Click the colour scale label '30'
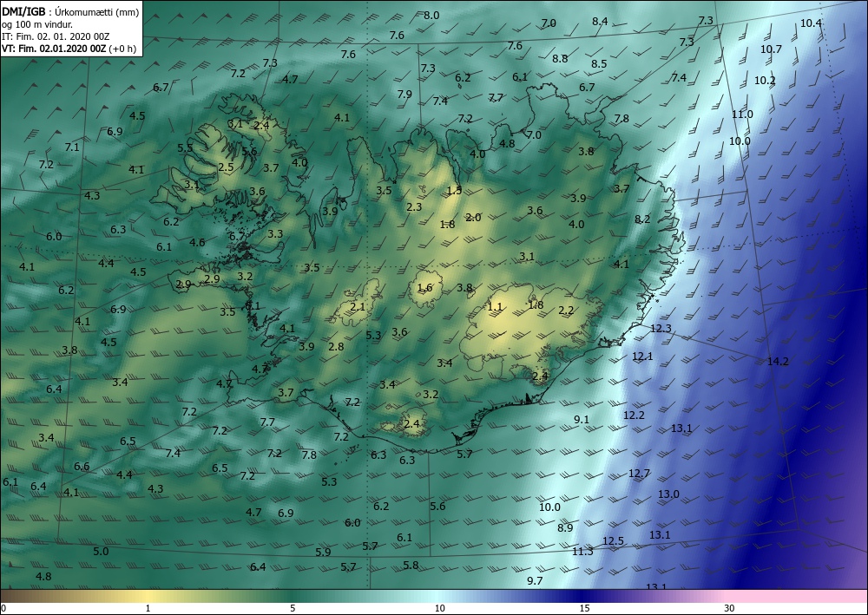 (x=729, y=608)
